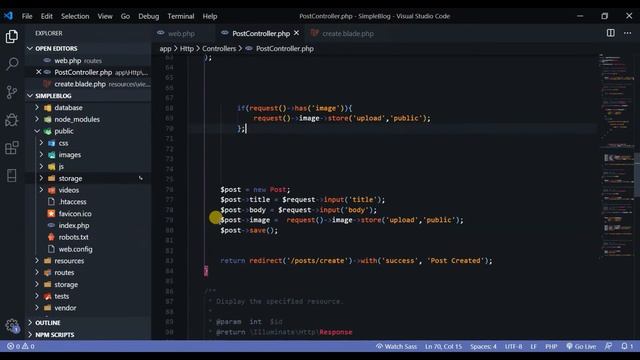
Task: Expand the resources folder
Action: tap(69, 261)
